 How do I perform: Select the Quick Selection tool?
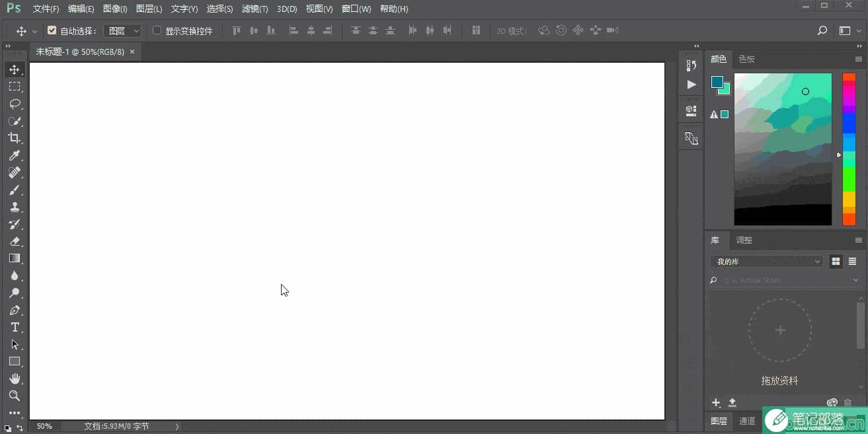[x=15, y=121]
